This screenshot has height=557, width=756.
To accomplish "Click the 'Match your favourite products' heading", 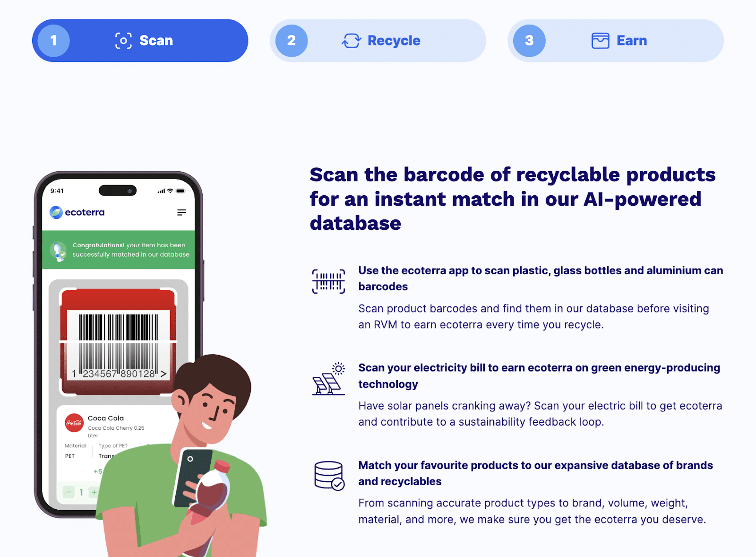I will [x=535, y=473].
